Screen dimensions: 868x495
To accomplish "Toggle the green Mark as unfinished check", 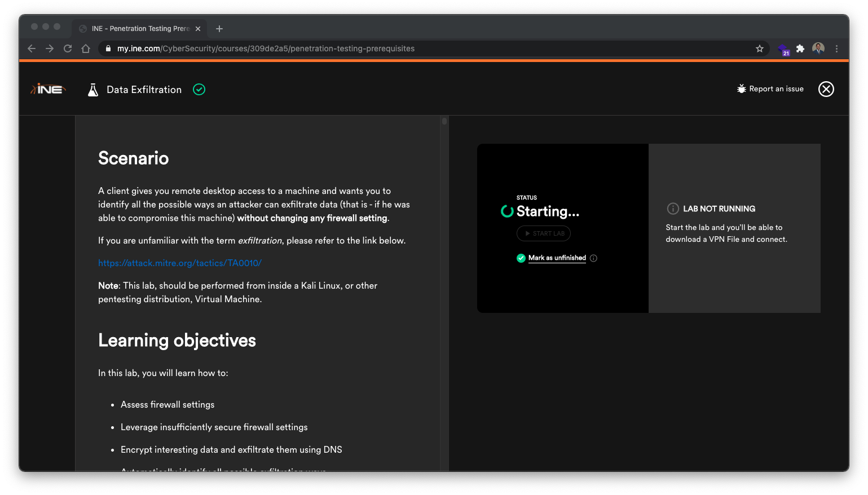I will pyautogui.click(x=521, y=258).
